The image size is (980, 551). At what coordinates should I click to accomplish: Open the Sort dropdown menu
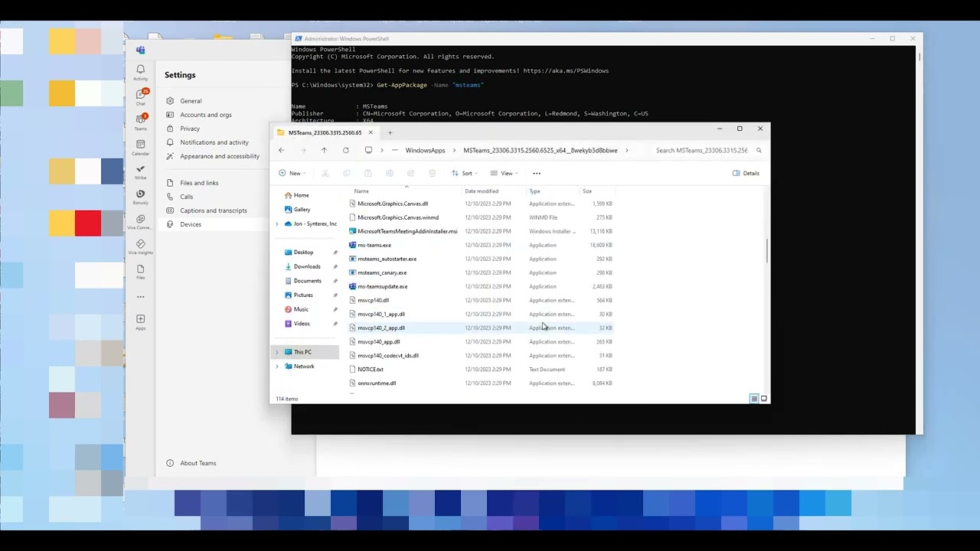tap(465, 173)
